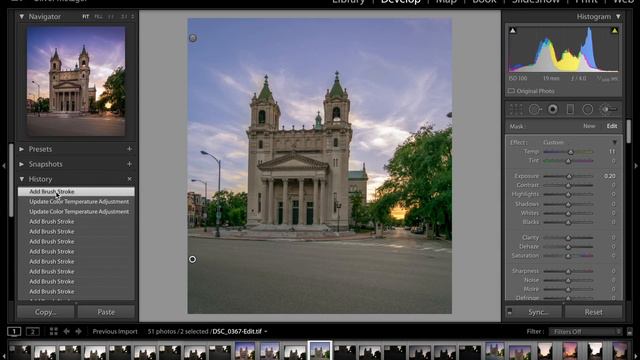Choose Edit mask
This screenshot has height=360, width=640.
pyautogui.click(x=612, y=126)
